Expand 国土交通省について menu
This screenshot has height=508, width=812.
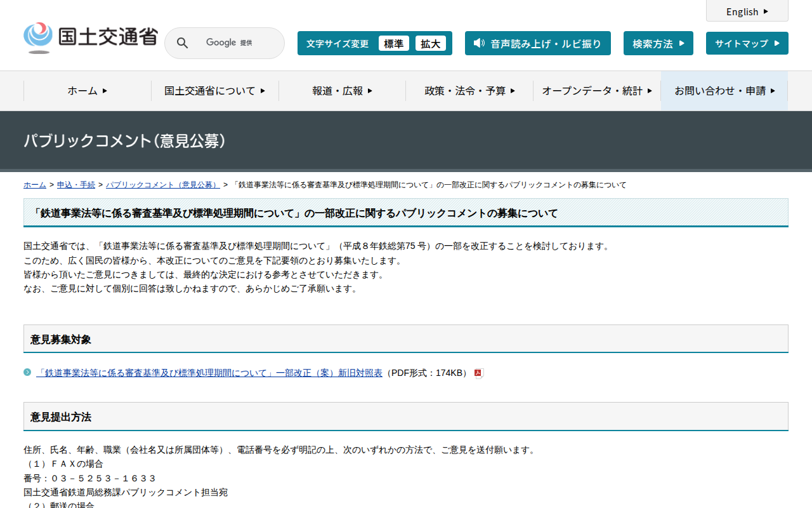tap(214, 91)
